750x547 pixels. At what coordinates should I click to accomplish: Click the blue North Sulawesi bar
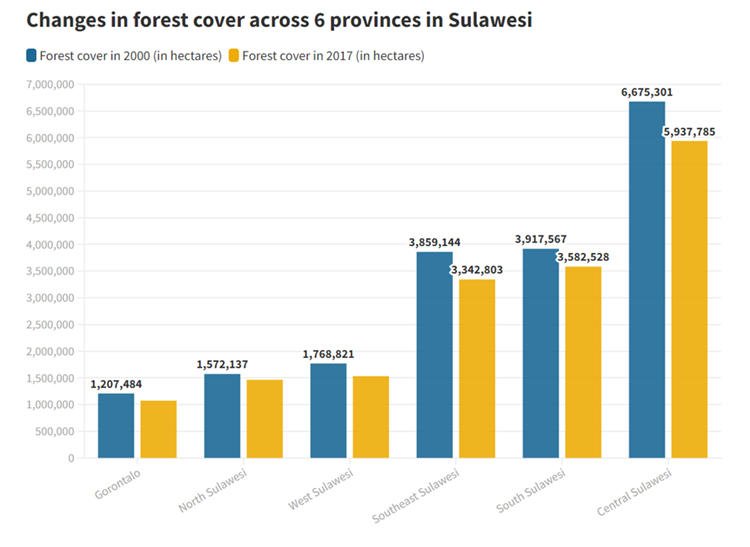coord(222,415)
